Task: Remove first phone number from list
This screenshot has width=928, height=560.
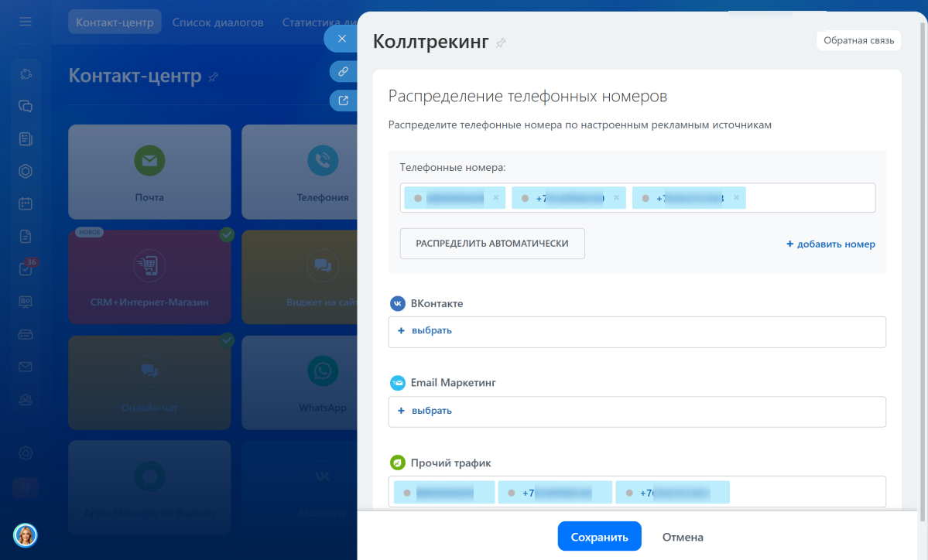Action: pyautogui.click(x=496, y=198)
